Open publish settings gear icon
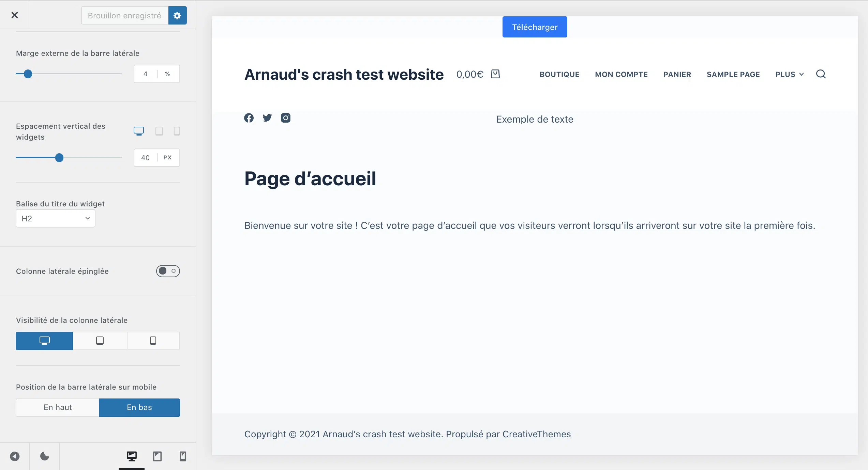This screenshot has width=868, height=470. coord(177,15)
